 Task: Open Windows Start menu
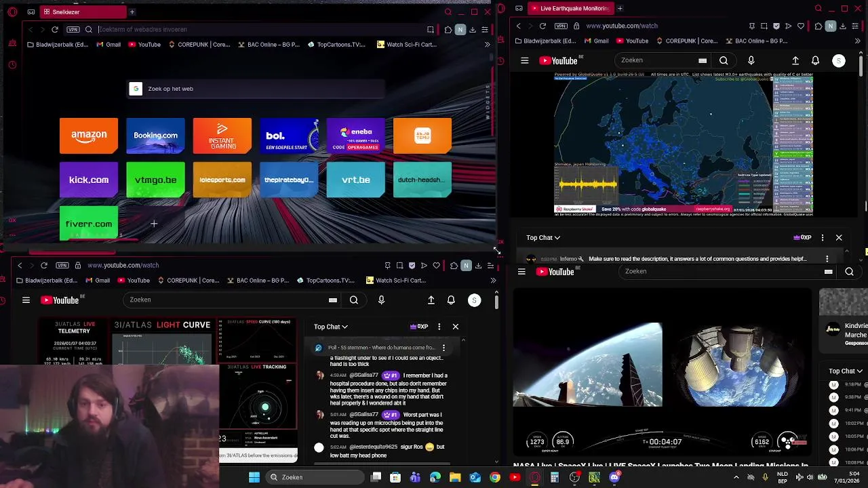(254, 477)
